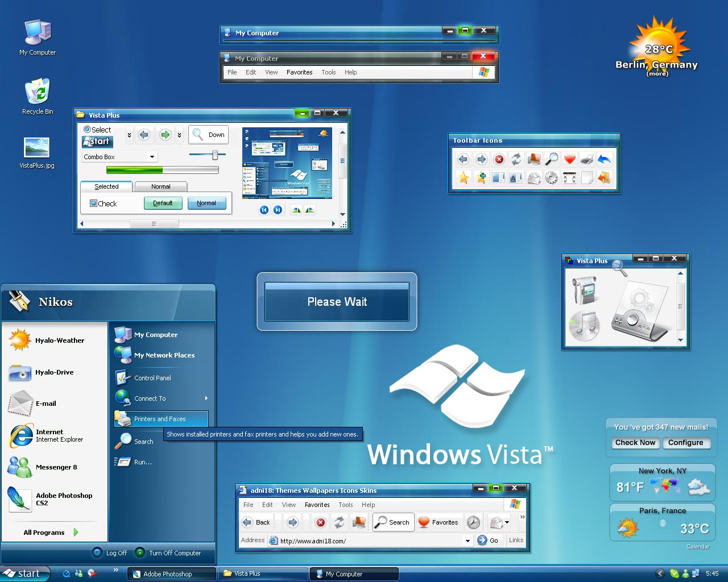Click the desktop preview thumbnail in Vista Plus
Screen dimensions: 728x582
[287, 163]
